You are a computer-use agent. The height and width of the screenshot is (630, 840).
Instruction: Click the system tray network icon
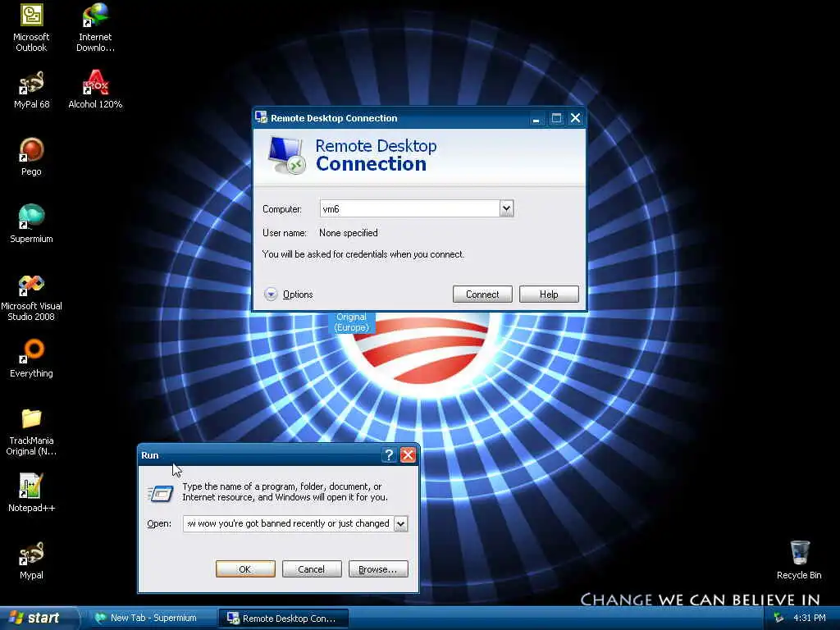point(778,619)
